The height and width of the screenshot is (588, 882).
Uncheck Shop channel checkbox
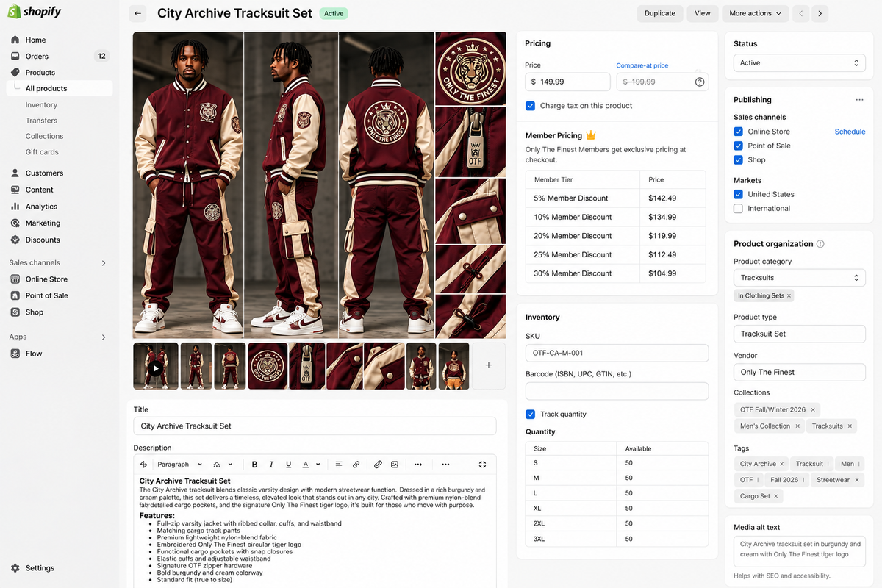point(739,159)
